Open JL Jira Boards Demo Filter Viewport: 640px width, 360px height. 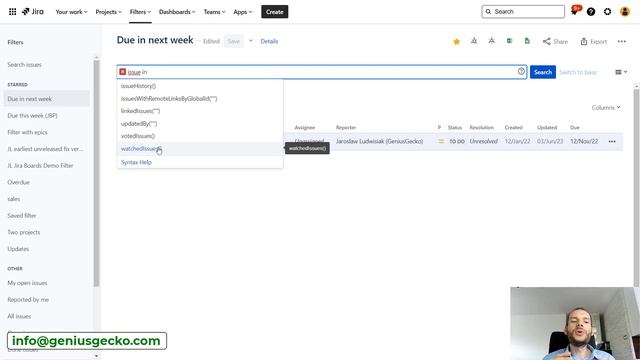click(40, 166)
